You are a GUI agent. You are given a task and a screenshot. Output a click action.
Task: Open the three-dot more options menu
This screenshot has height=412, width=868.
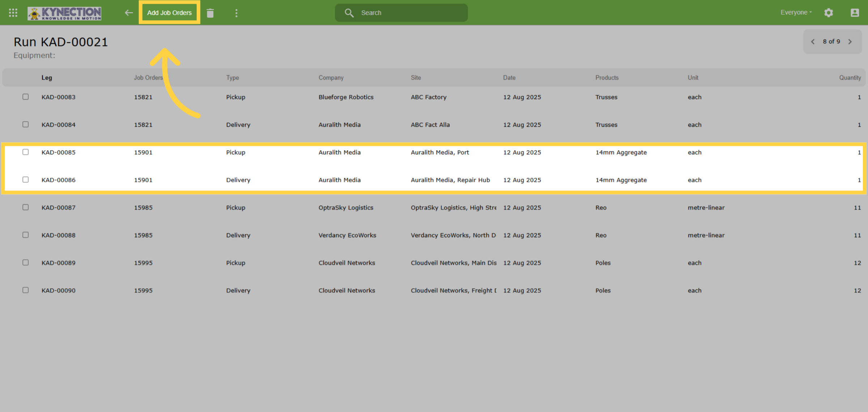tap(236, 13)
